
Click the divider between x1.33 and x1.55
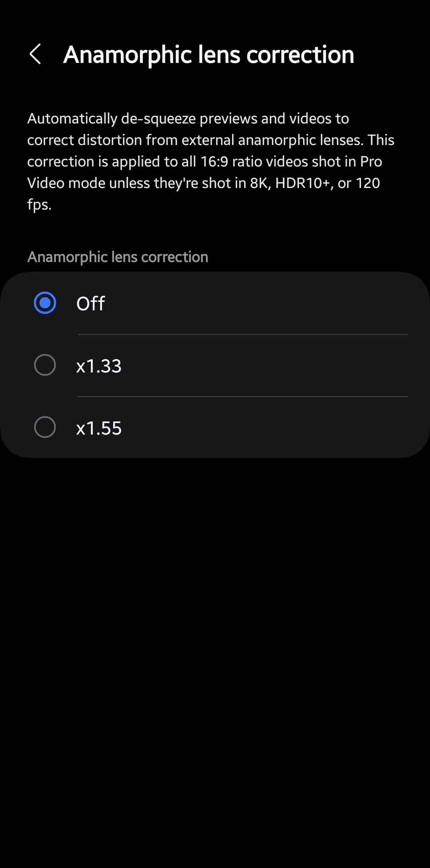242,396
